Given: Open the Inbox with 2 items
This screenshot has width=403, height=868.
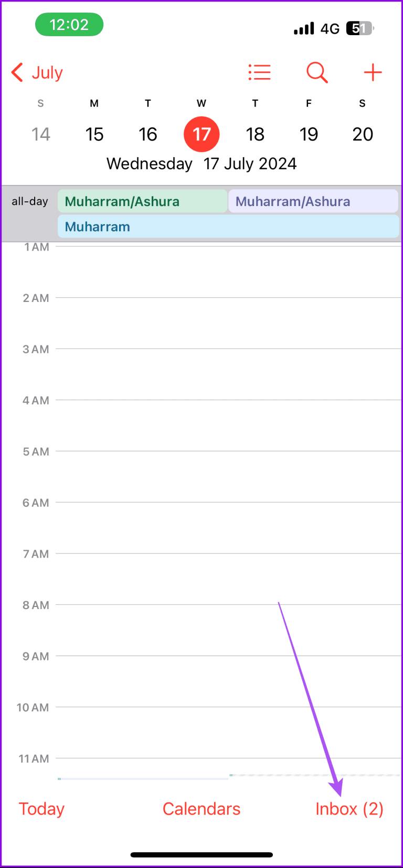Looking at the screenshot, I should tap(349, 809).
